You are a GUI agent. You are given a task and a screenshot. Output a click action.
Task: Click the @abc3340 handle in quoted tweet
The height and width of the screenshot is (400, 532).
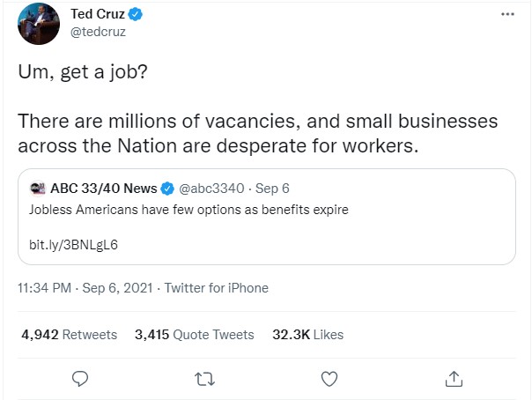[212, 188]
